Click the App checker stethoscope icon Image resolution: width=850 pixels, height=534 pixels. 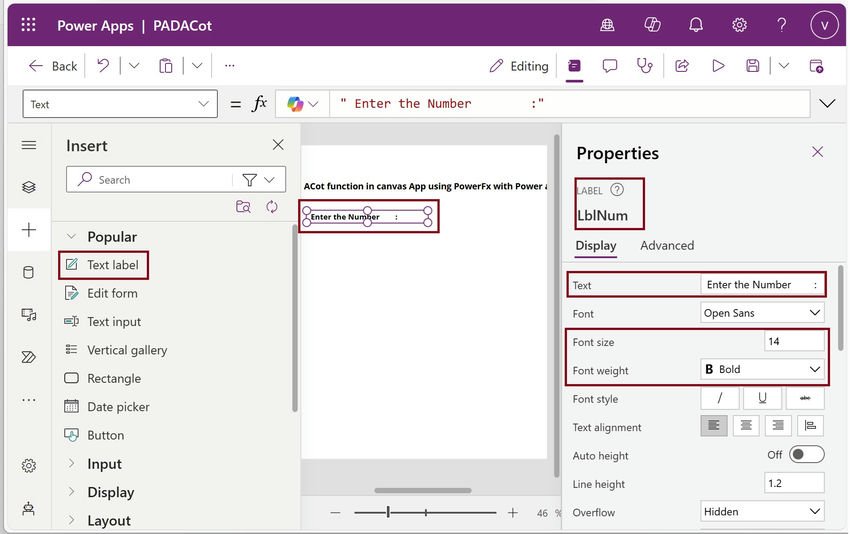click(645, 66)
